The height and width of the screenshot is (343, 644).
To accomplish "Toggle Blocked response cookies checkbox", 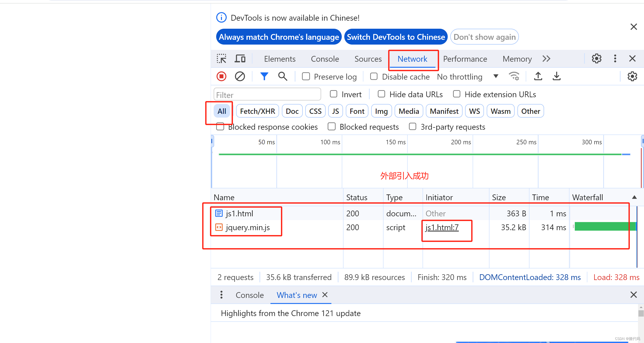I will point(220,127).
